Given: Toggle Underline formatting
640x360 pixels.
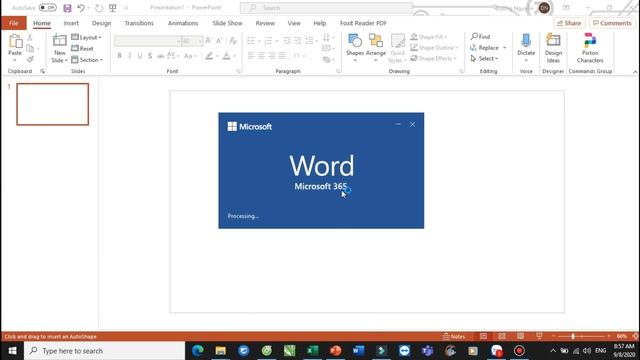Looking at the screenshot, I should click(x=140, y=56).
